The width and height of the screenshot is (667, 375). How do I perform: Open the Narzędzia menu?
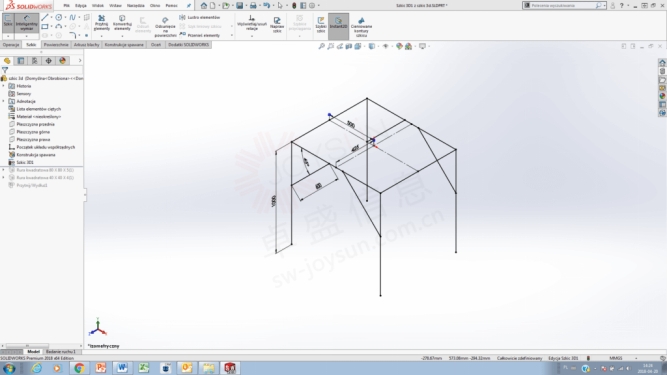point(135,6)
